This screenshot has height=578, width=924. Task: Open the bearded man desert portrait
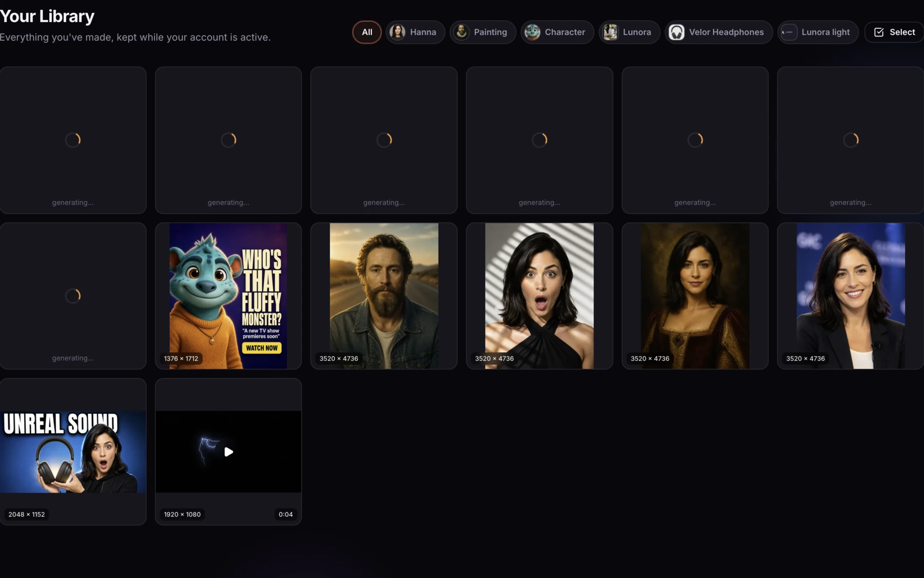384,296
